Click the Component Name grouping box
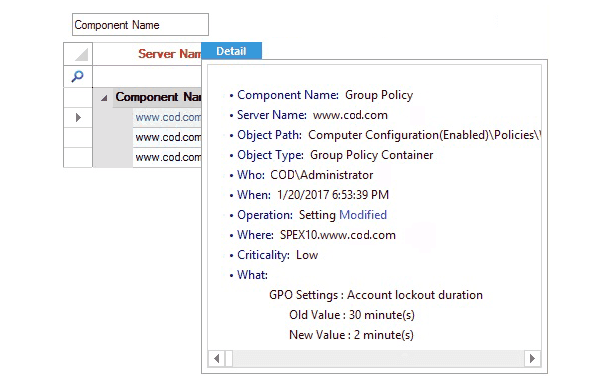The height and width of the screenshot is (382, 612). click(x=140, y=25)
